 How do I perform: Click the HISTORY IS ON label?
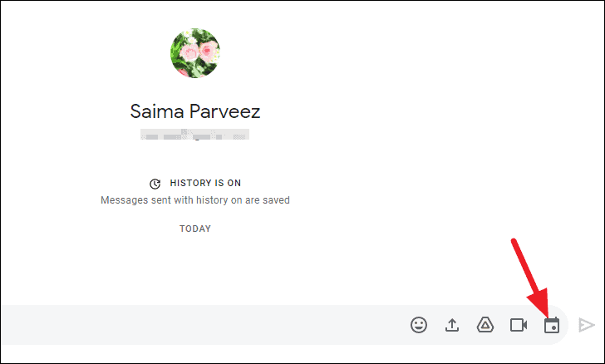pos(205,183)
